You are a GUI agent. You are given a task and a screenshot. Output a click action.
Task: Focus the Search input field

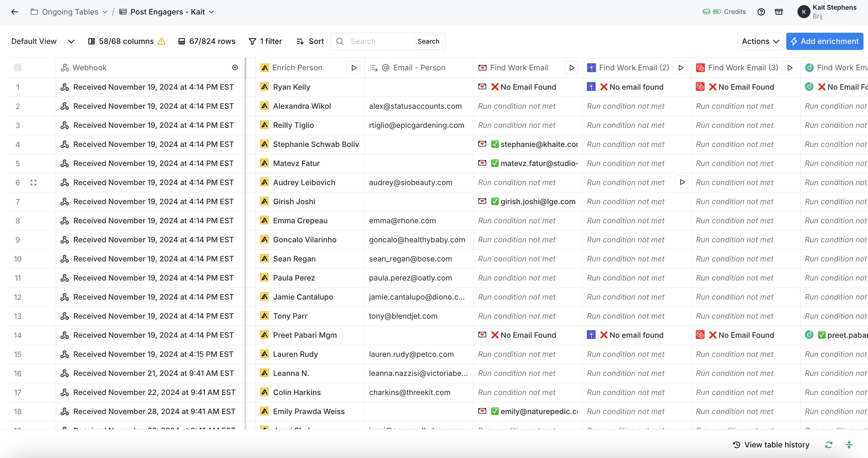pos(380,41)
